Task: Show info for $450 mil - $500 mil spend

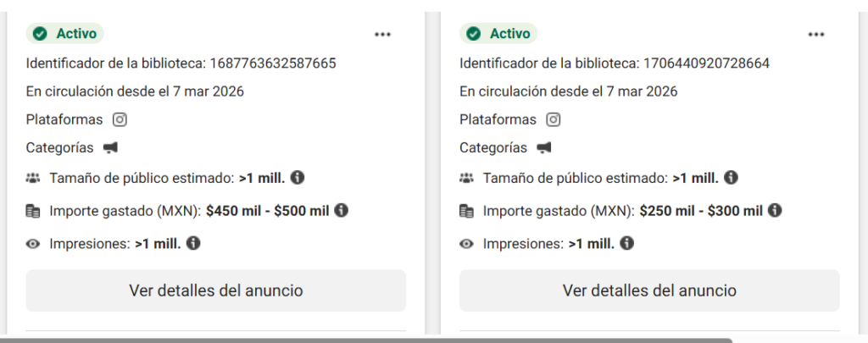Action: (x=341, y=210)
